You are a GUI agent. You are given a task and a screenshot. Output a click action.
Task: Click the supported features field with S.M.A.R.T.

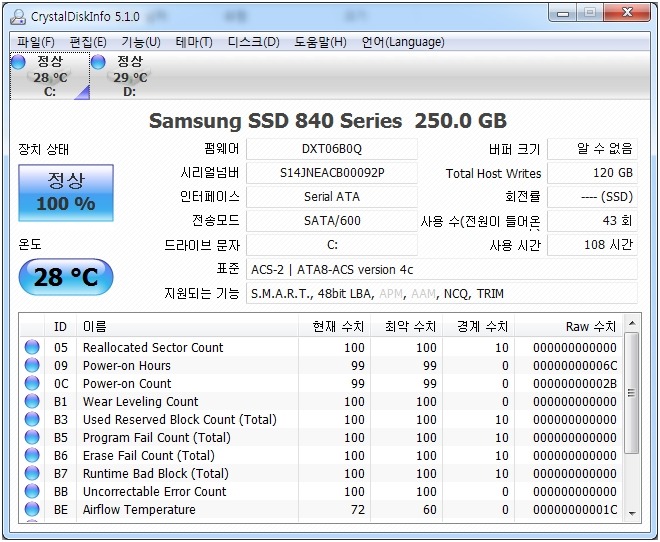pyautogui.click(x=442, y=293)
